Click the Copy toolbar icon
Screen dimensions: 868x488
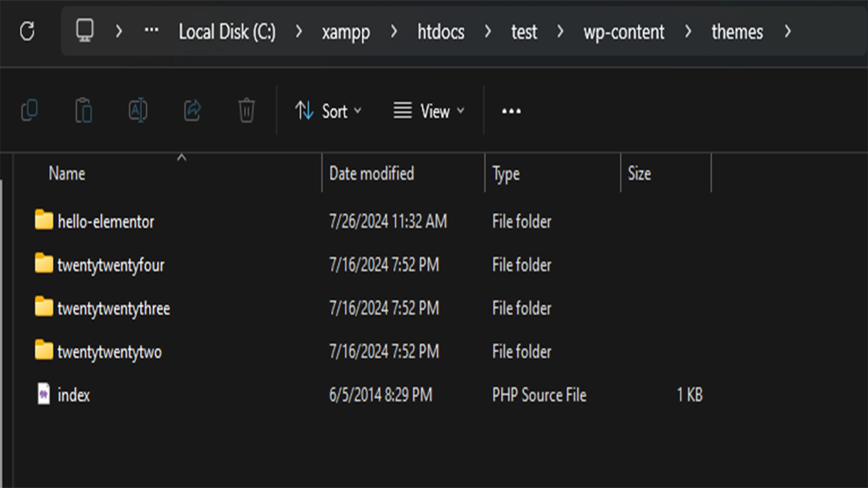point(29,110)
